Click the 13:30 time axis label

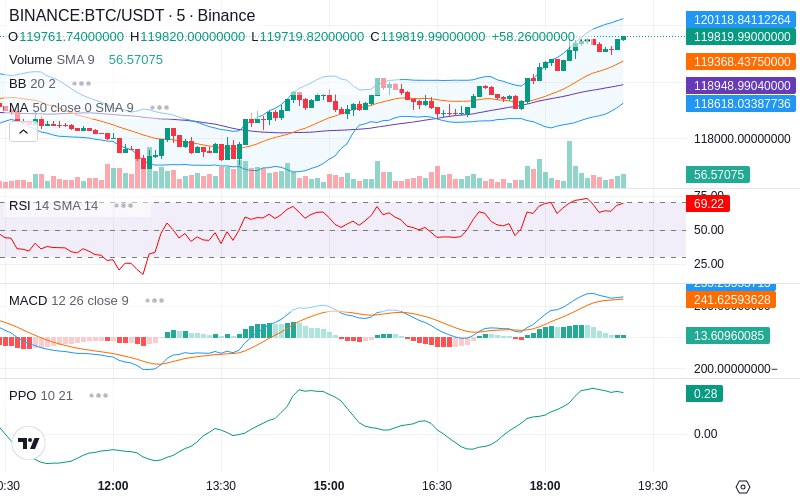coord(221,486)
